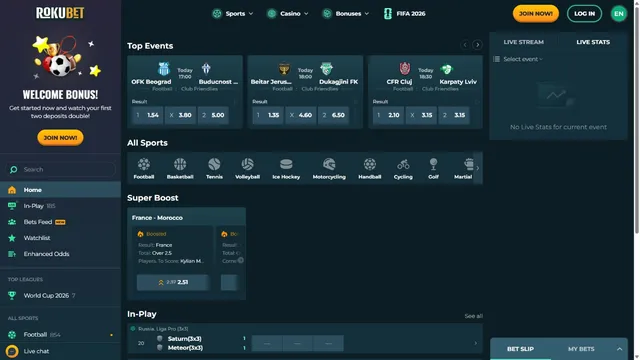Open the EN language selector
The width and height of the screenshot is (640, 360).
point(618,13)
